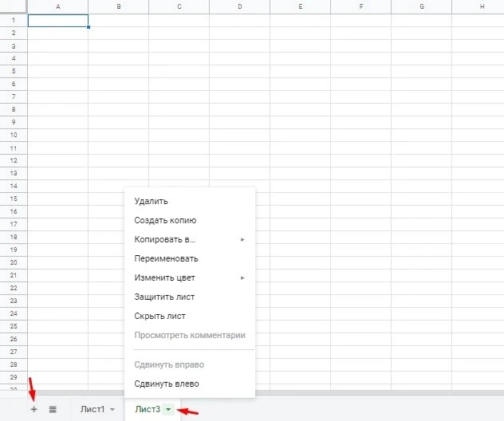Open the Лист1 tab dropdown arrow

(112, 410)
